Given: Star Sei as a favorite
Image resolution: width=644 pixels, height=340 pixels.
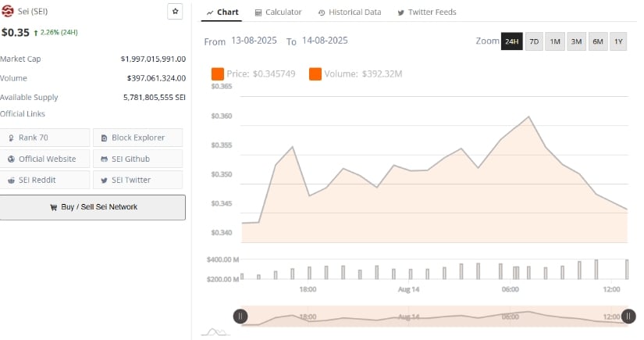Looking at the screenshot, I should point(175,11).
